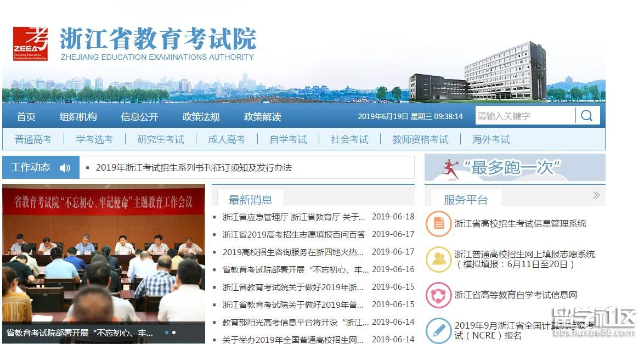The width and height of the screenshot is (644, 344).
Task: Go to 普通高考 section
Action: (x=33, y=139)
